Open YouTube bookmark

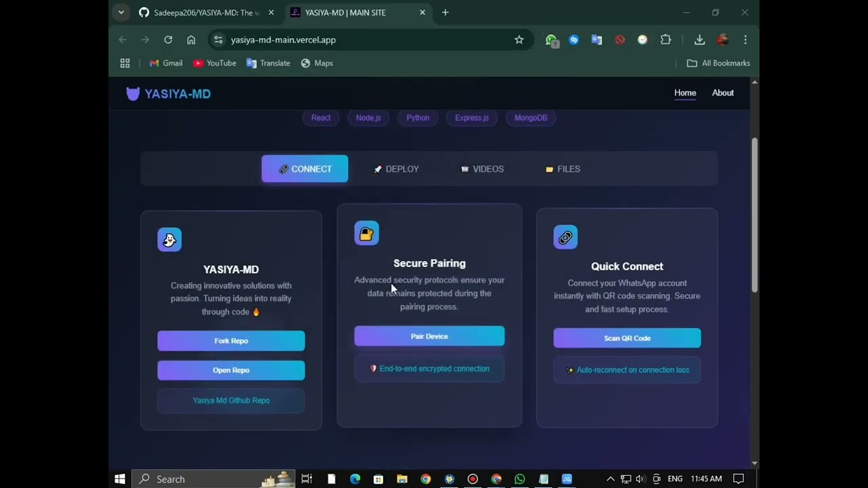(x=214, y=63)
